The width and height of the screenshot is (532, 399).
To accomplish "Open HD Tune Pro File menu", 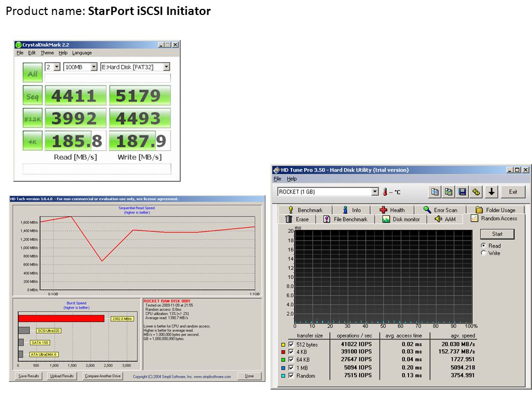I will [x=278, y=179].
